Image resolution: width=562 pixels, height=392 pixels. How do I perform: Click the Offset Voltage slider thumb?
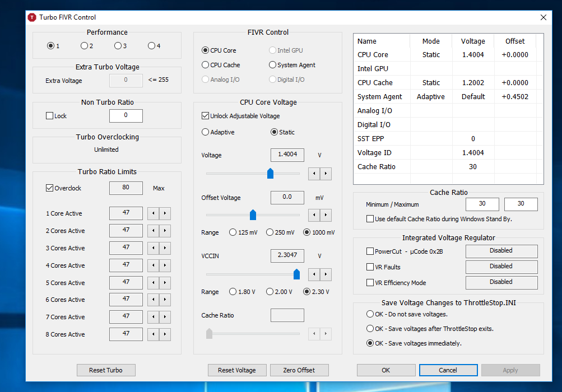tap(253, 214)
